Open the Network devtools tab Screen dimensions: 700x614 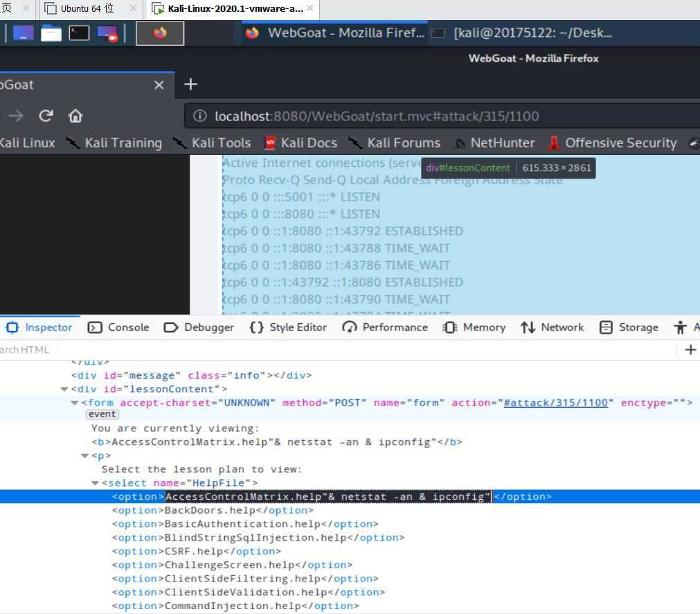coord(553,327)
